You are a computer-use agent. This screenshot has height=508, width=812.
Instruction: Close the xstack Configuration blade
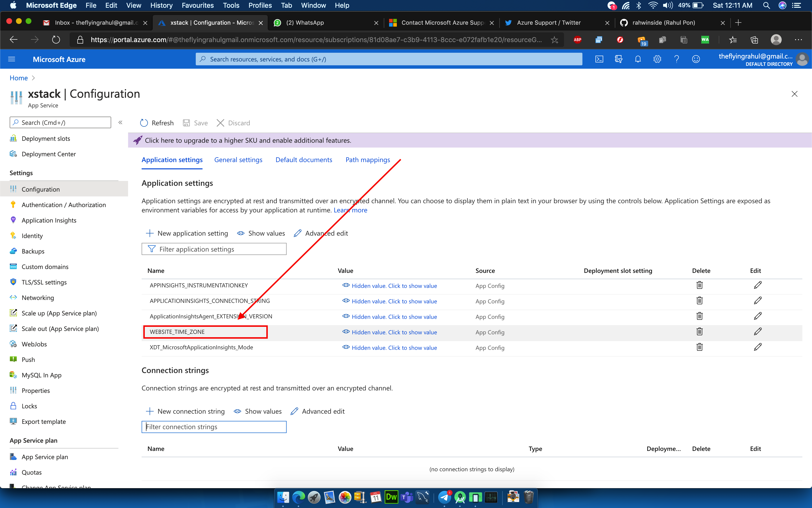coord(794,94)
